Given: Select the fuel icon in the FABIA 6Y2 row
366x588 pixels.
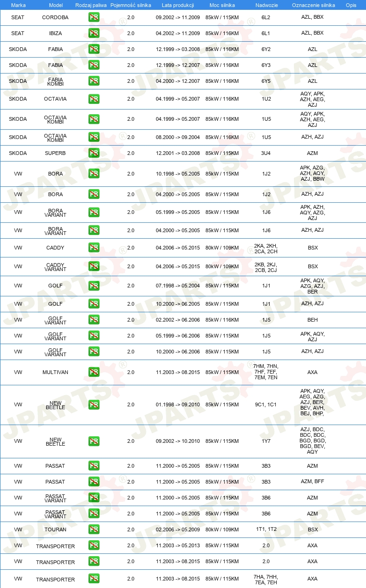Looking at the screenshot, I should (94, 49).
